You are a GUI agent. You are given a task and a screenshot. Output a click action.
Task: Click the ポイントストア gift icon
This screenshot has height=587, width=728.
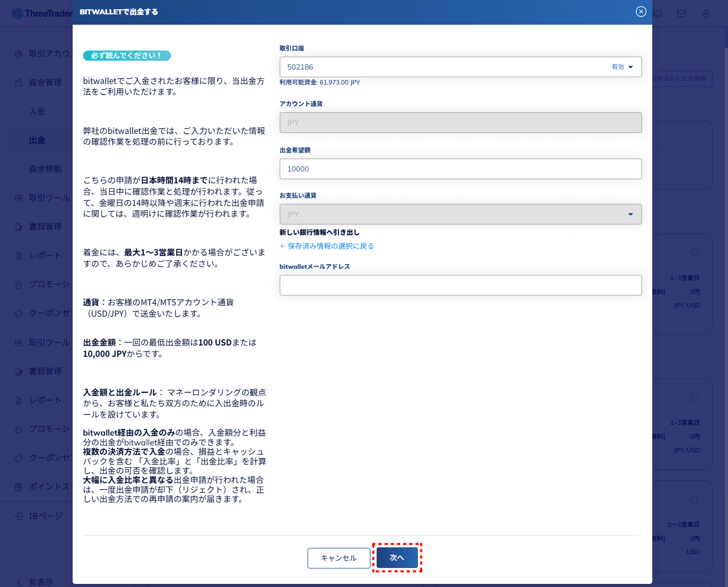tap(19, 487)
